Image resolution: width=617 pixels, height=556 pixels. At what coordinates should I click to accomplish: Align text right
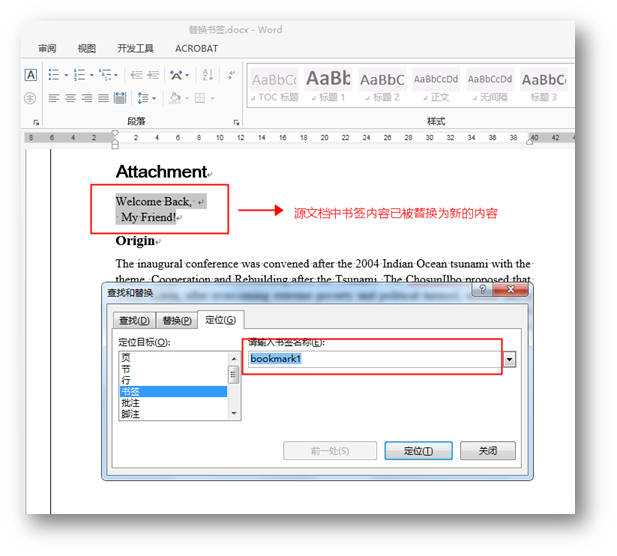(x=87, y=98)
